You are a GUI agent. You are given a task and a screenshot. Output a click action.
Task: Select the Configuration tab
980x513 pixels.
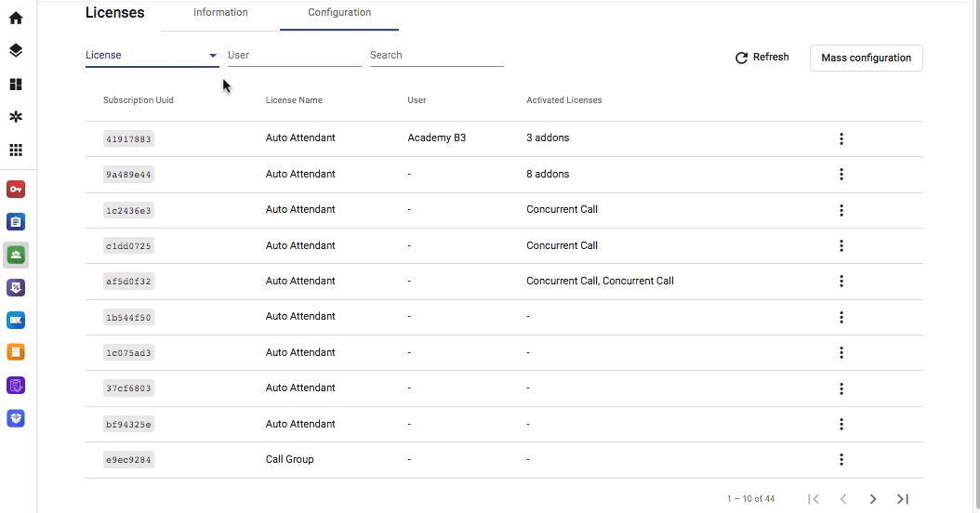click(x=339, y=12)
